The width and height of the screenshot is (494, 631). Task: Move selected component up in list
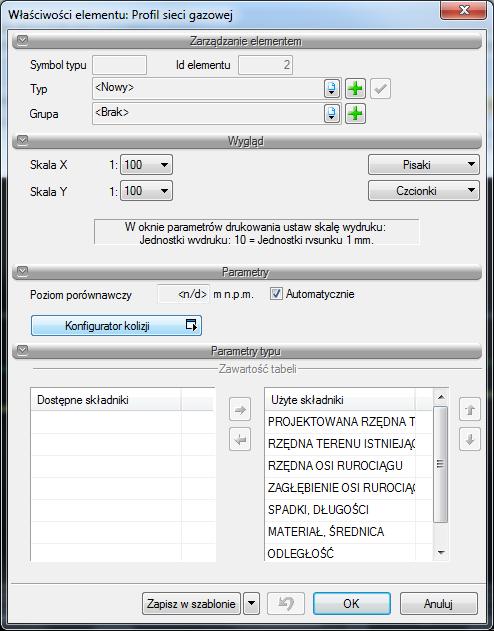[x=470, y=410]
